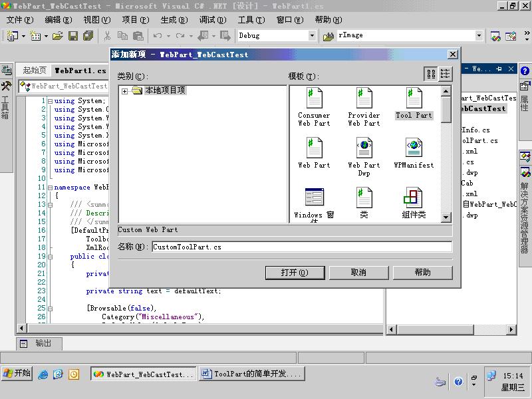This screenshot has height=399, width=532.
Task: Click the Open File folder icon
Action: (x=58, y=35)
